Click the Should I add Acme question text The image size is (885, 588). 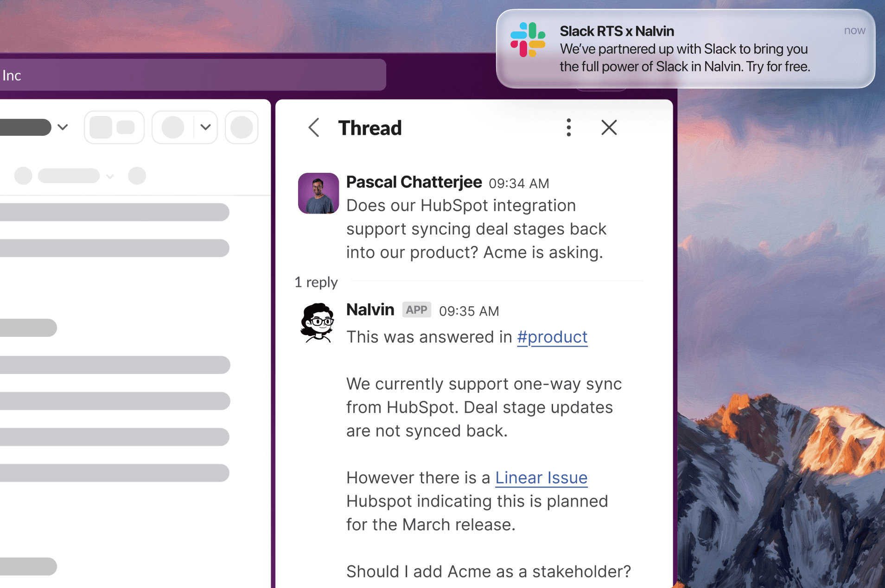489,571
